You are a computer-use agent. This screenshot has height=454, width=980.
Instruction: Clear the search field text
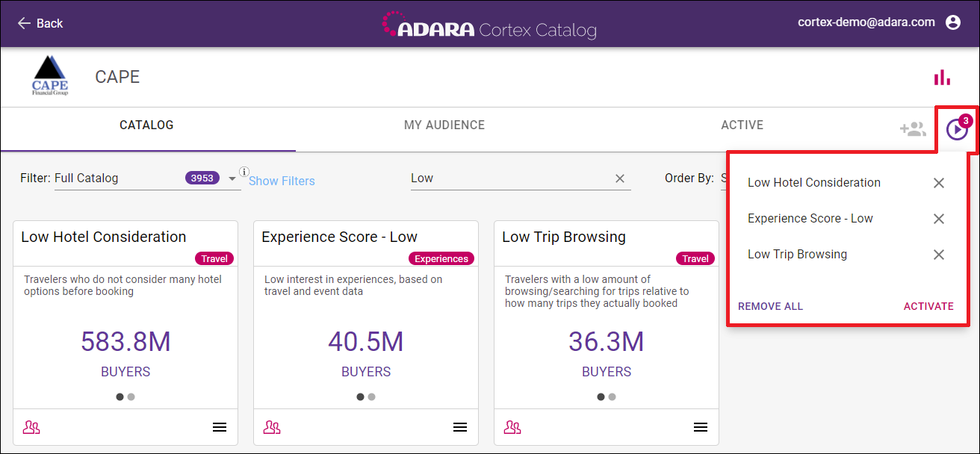(620, 178)
